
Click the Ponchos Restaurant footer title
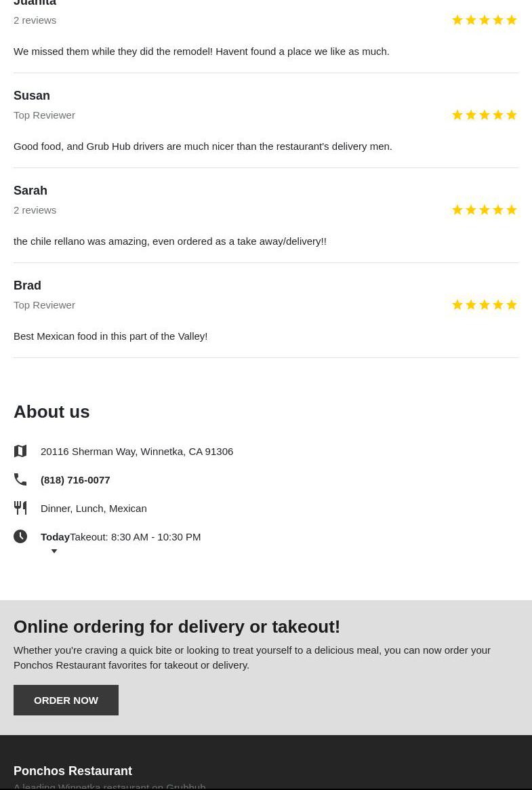tap(73, 771)
